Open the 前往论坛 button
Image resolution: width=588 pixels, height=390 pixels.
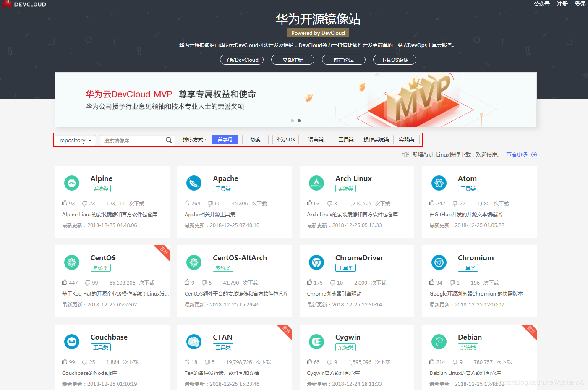pyautogui.click(x=344, y=60)
